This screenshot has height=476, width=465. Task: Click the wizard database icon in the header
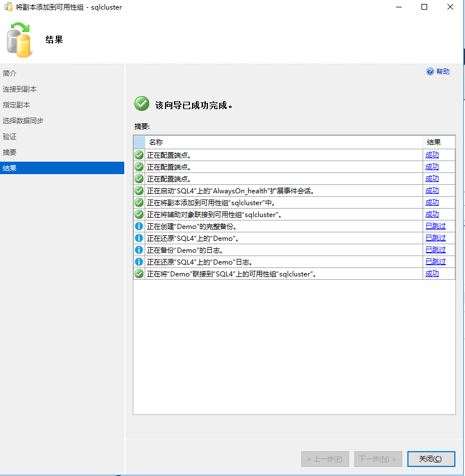19,40
